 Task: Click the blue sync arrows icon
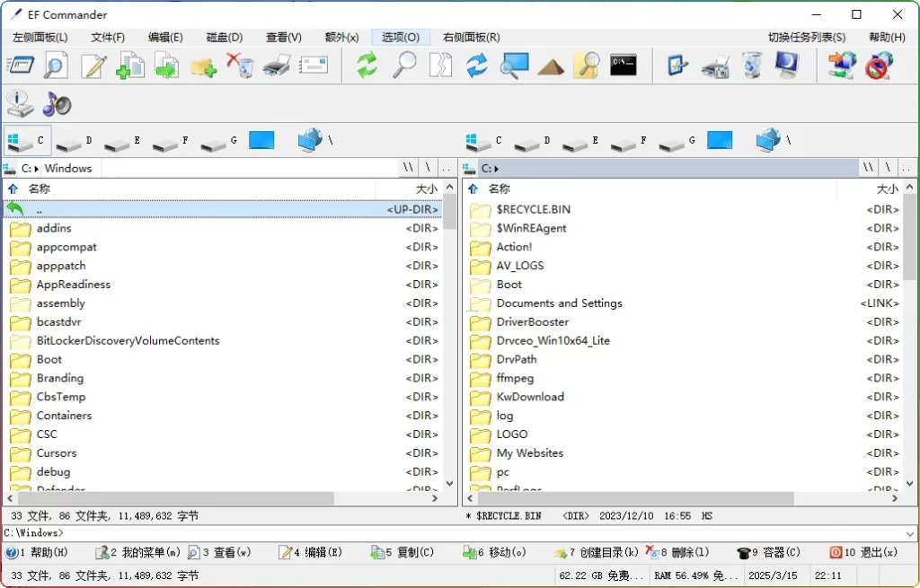(477, 65)
